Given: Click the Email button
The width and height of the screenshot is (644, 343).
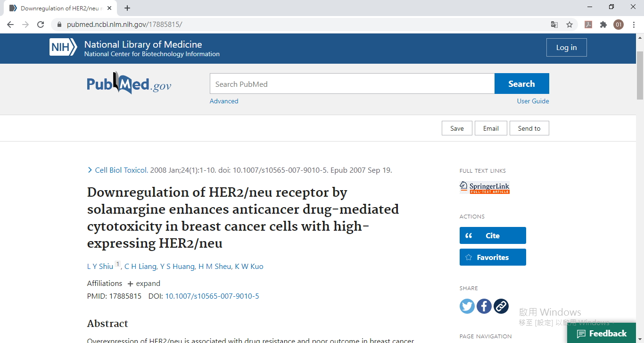Looking at the screenshot, I should [491, 128].
